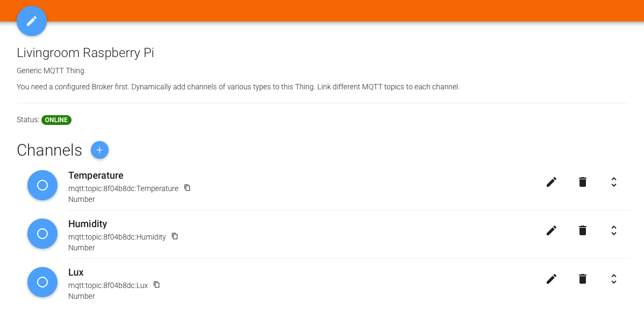Expand the Lux channel details
Screen dimensions: 644x309
[x=613, y=279]
